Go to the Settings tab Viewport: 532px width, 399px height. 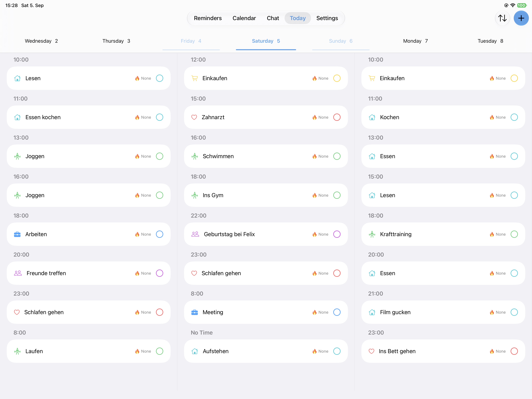tap(327, 18)
